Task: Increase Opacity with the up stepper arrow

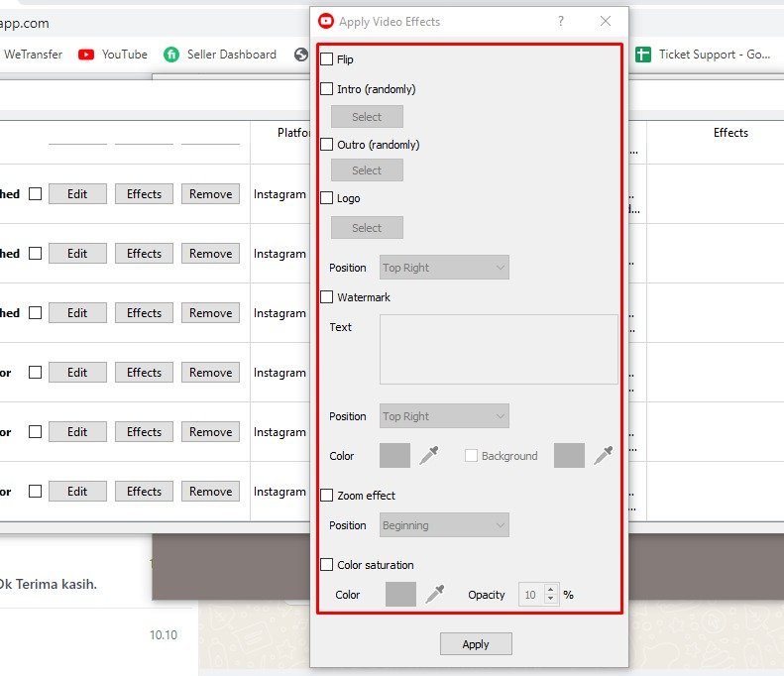Action: (x=551, y=590)
